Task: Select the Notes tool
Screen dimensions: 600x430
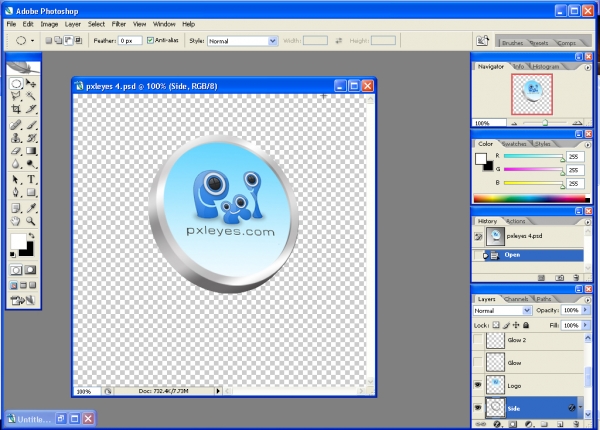Action: 16,208
